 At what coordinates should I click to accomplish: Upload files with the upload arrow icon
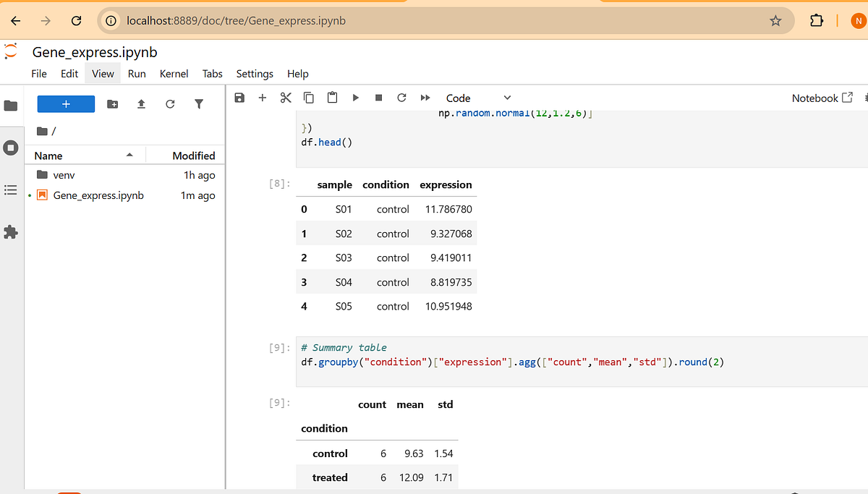click(141, 104)
